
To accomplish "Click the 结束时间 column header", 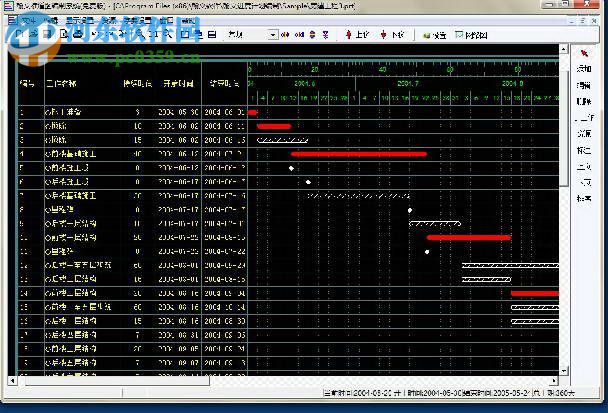I will coord(225,83).
